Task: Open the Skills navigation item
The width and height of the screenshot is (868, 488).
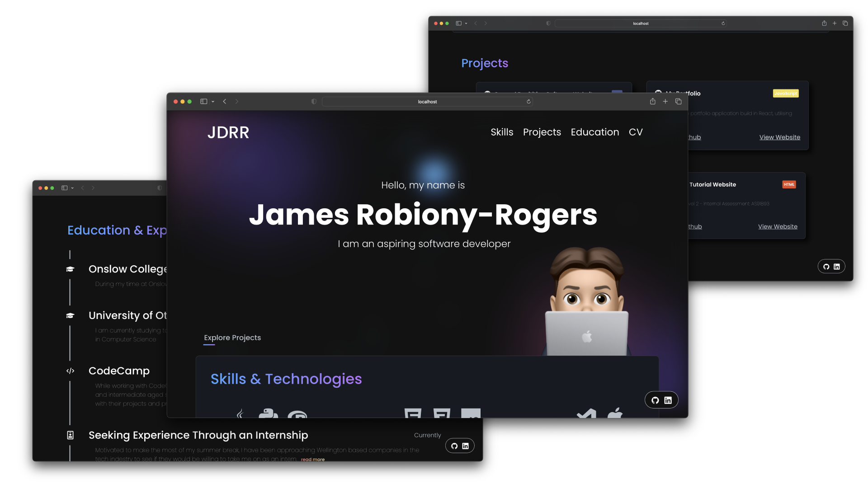Action: point(502,132)
